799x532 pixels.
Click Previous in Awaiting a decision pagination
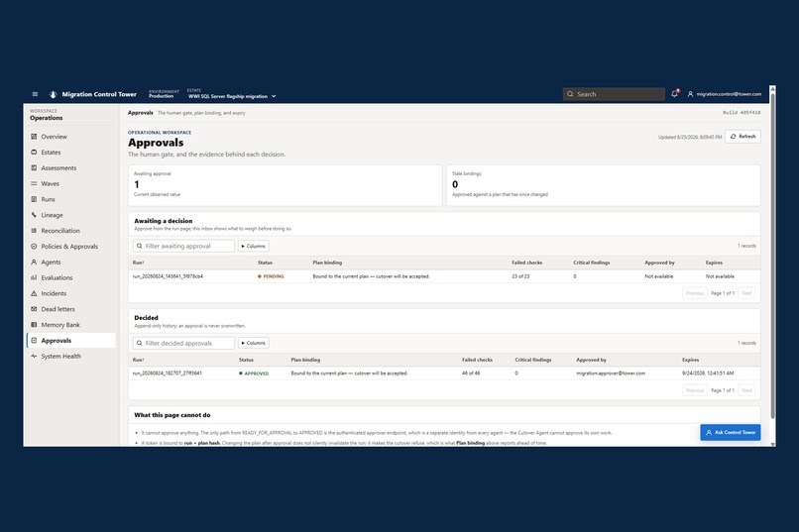click(695, 293)
